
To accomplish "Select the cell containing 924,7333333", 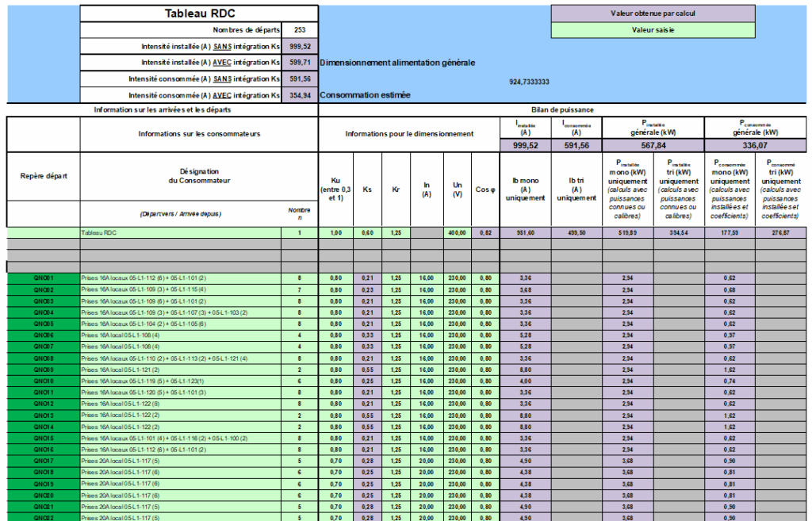I will tap(529, 82).
